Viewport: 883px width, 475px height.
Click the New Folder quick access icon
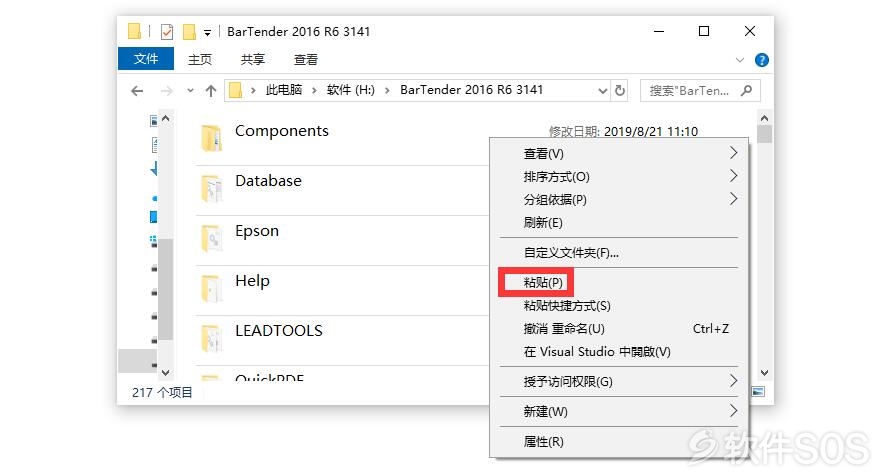click(189, 32)
